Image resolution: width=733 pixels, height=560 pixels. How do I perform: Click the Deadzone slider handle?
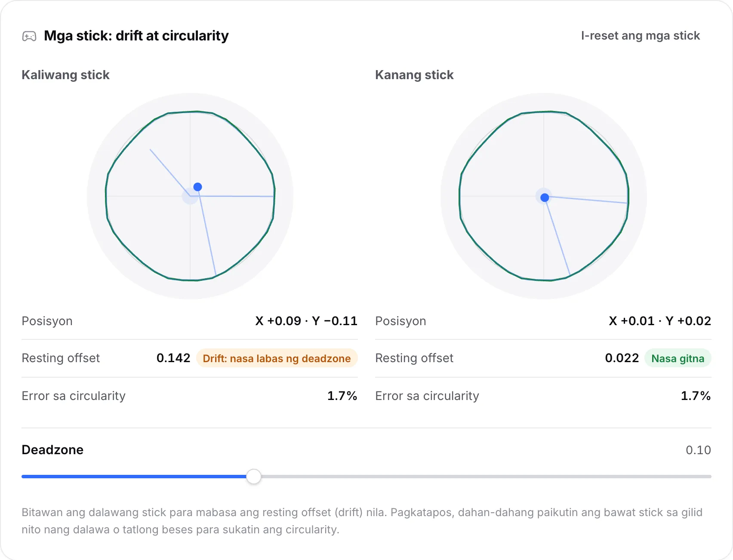coord(254,477)
